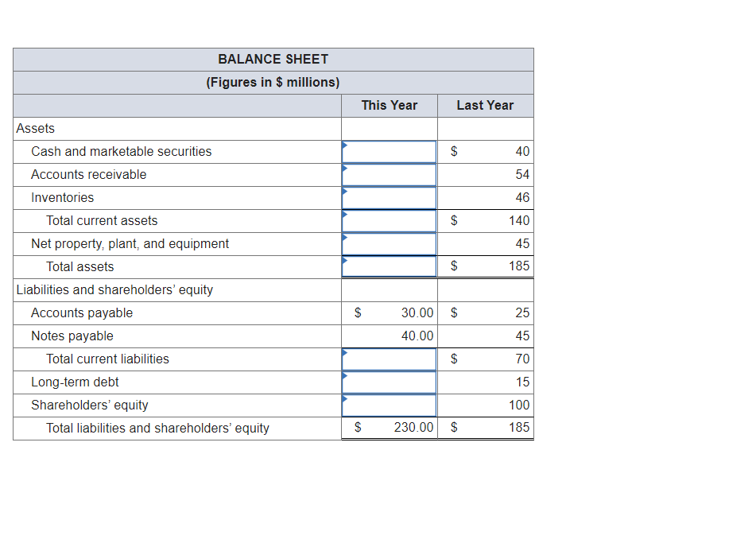Click the blue marker on Cash input cell
Viewport: 756px width, 551px height.
coord(343,147)
